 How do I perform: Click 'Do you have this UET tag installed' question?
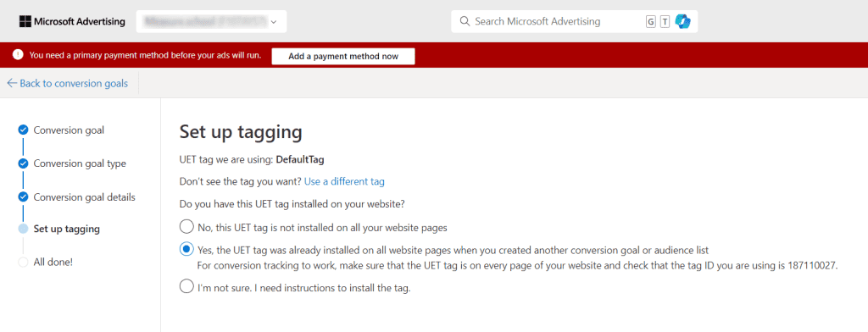292,203
